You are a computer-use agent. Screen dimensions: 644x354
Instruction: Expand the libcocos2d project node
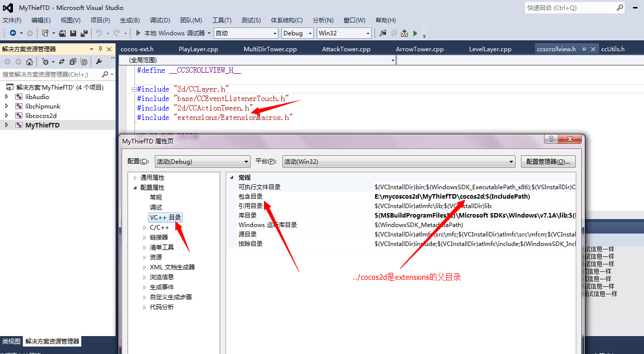click(x=6, y=116)
